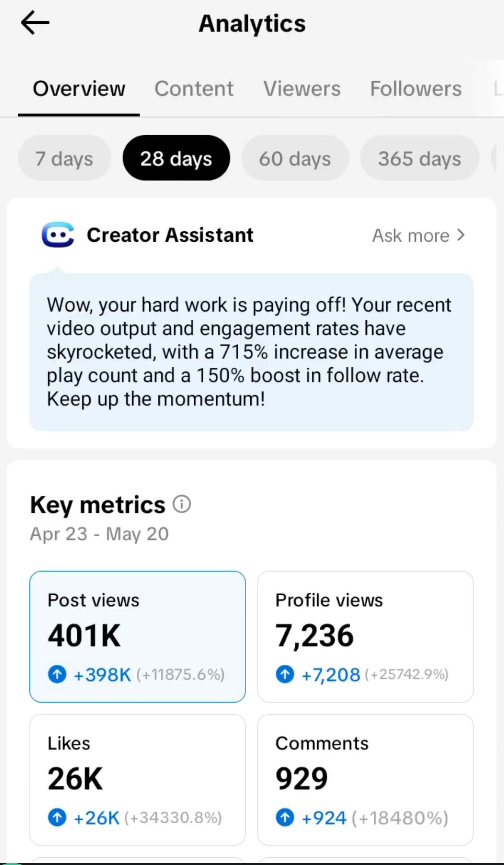Click the Likes increase arrow icon
The height and width of the screenshot is (865, 504).
(x=57, y=818)
